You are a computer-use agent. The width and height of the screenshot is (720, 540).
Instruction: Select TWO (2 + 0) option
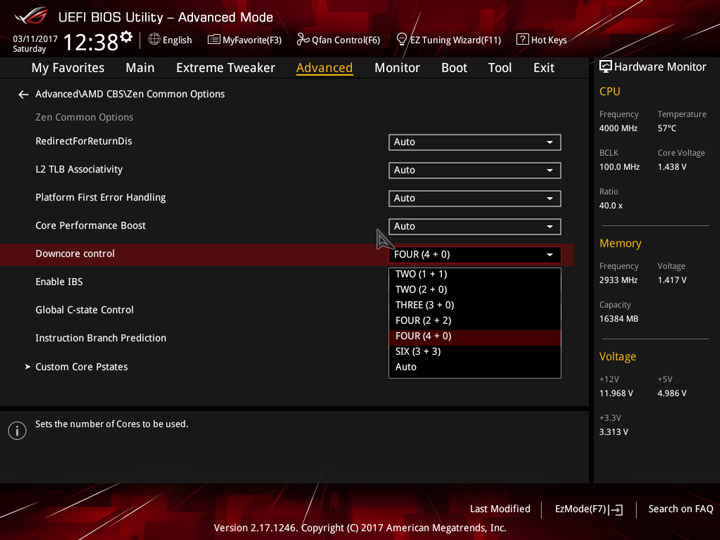click(x=474, y=290)
